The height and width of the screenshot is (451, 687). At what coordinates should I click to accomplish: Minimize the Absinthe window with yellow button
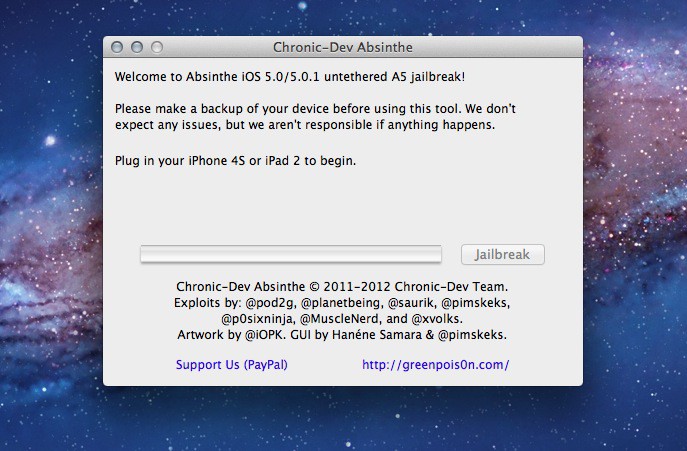point(137,47)
